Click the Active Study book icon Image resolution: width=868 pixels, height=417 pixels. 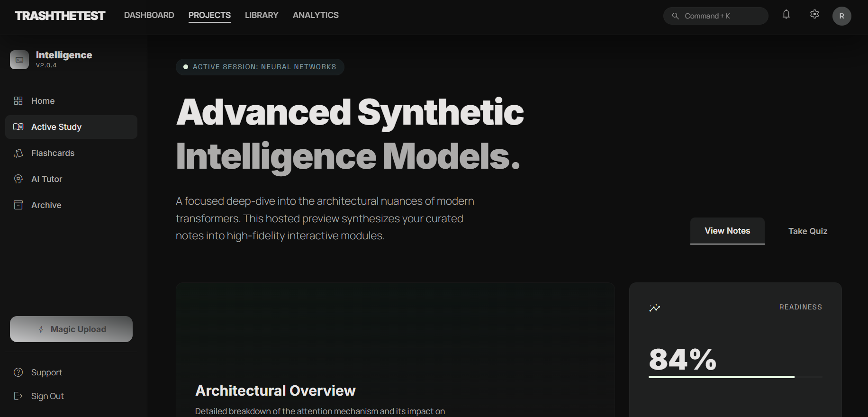(x=18, y=127)
